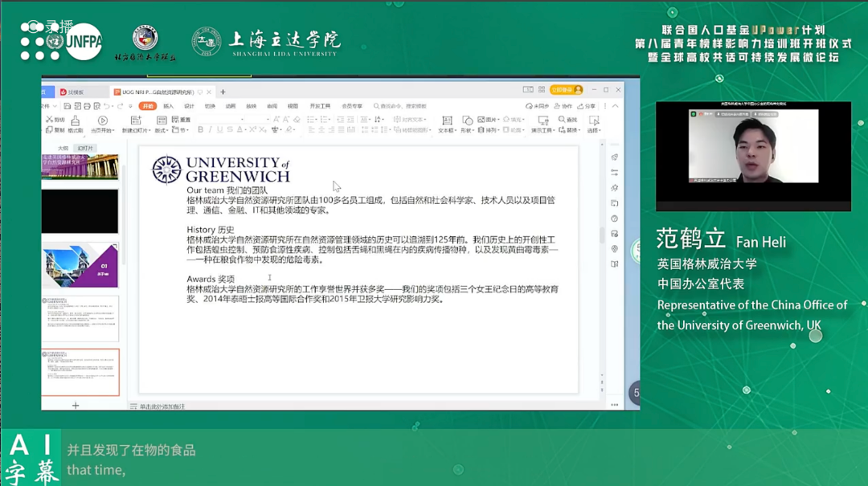This screenshot has height=486, width=868.
Task: Click the Find (查找) magnifier icon
Action: pyautogui.click(x=562, y=120)
